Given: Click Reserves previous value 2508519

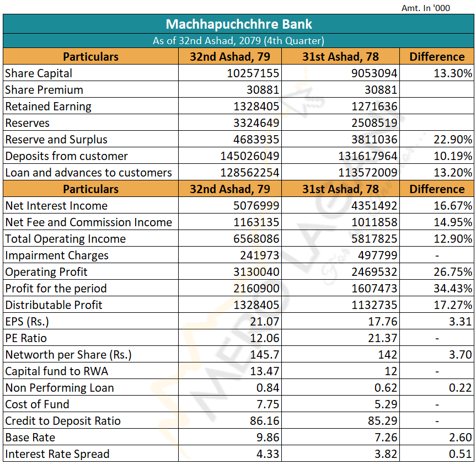Looking at the screenshot, I should [x=374, y=123].
